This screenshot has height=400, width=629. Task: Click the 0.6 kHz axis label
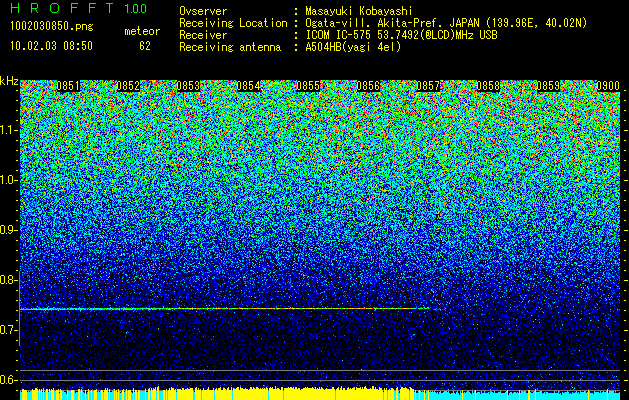pos(8,380)
